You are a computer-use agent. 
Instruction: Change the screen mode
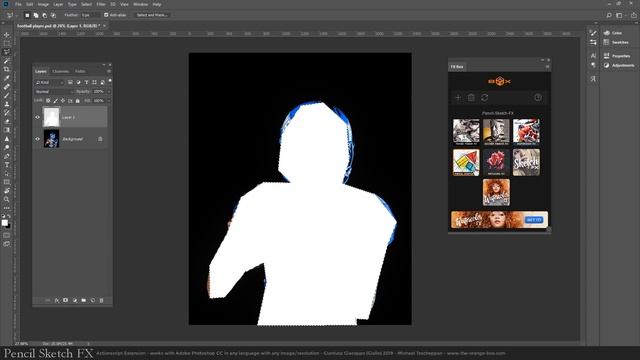(7, 244)
